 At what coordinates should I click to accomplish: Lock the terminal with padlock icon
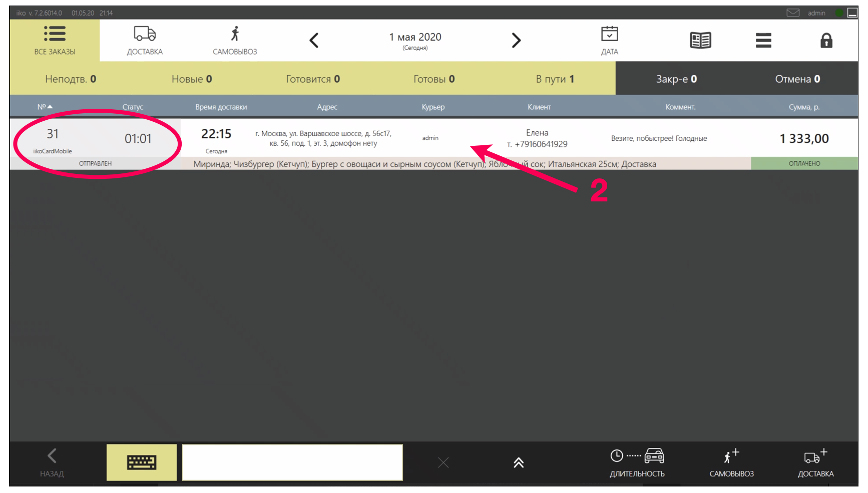(826, 41)
